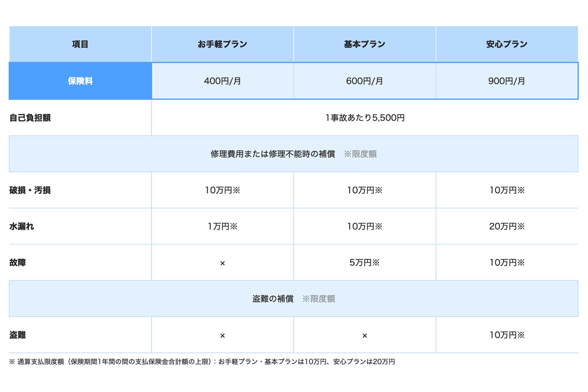Select the 600円/月 price cell
588x392 pixels.
(365, 81)
